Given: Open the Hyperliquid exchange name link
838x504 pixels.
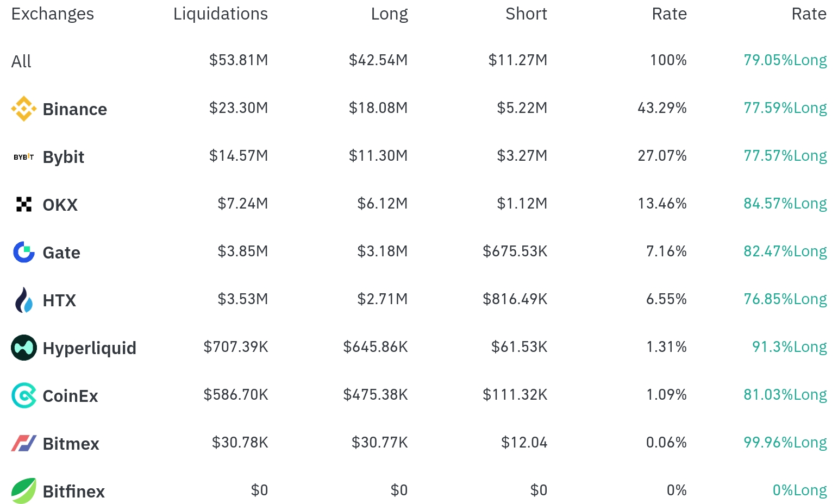Looking at the screenshot, I should click(x=90, y=348).
